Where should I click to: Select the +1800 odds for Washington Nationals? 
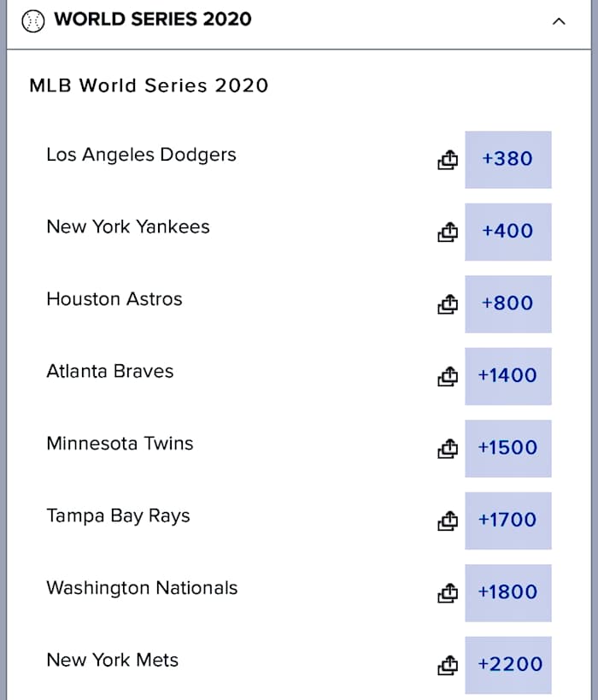coord(508,593)
